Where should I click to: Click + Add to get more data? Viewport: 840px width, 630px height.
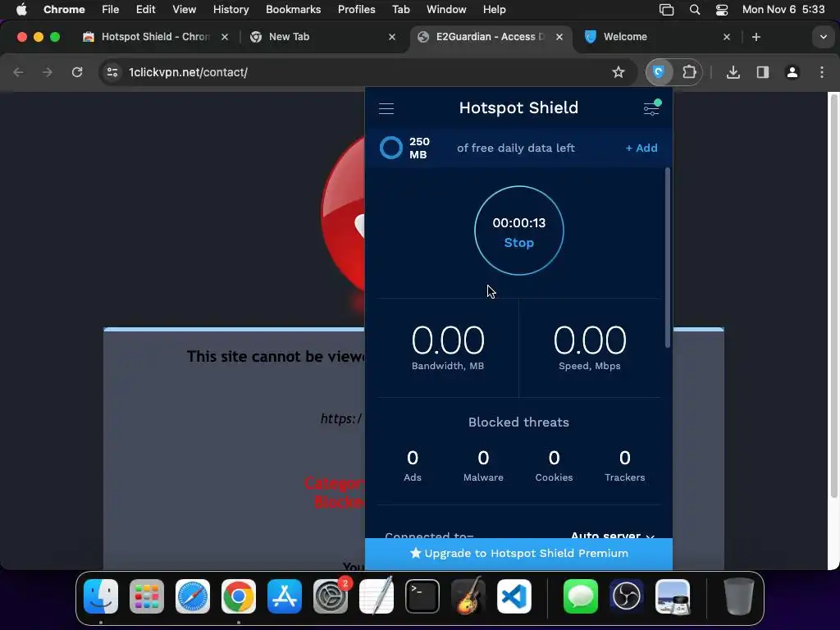[641, 148]
